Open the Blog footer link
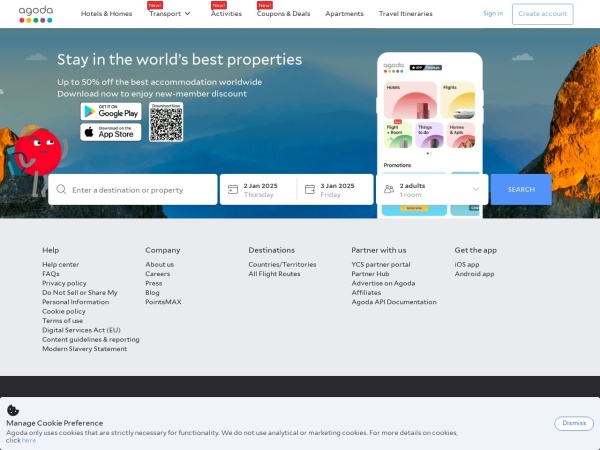This screenshot has height=450, width=600. pos(152,293)
